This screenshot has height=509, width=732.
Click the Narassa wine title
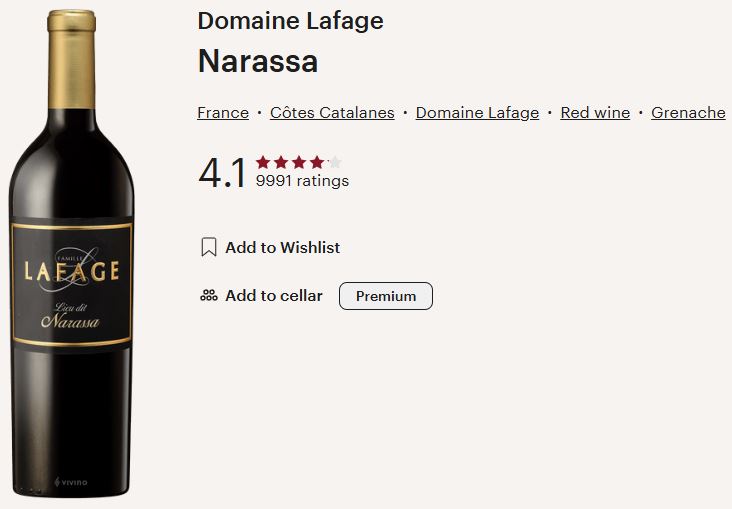(258, 61)
